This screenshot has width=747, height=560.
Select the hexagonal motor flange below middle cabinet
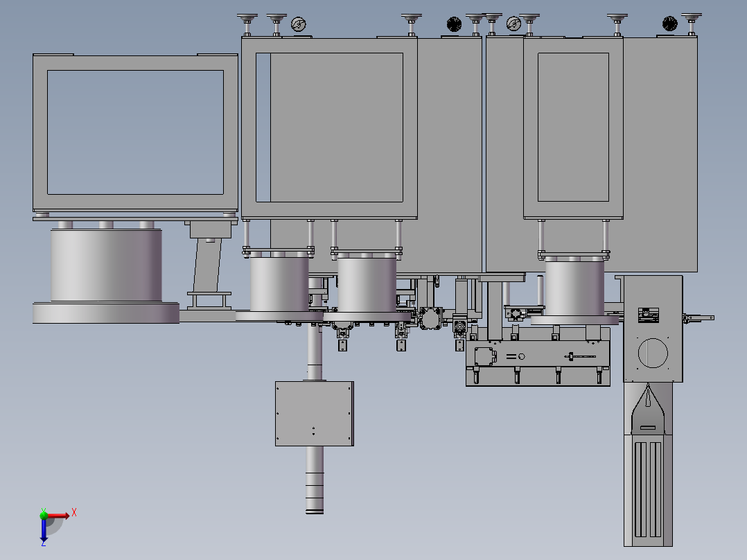431,318
